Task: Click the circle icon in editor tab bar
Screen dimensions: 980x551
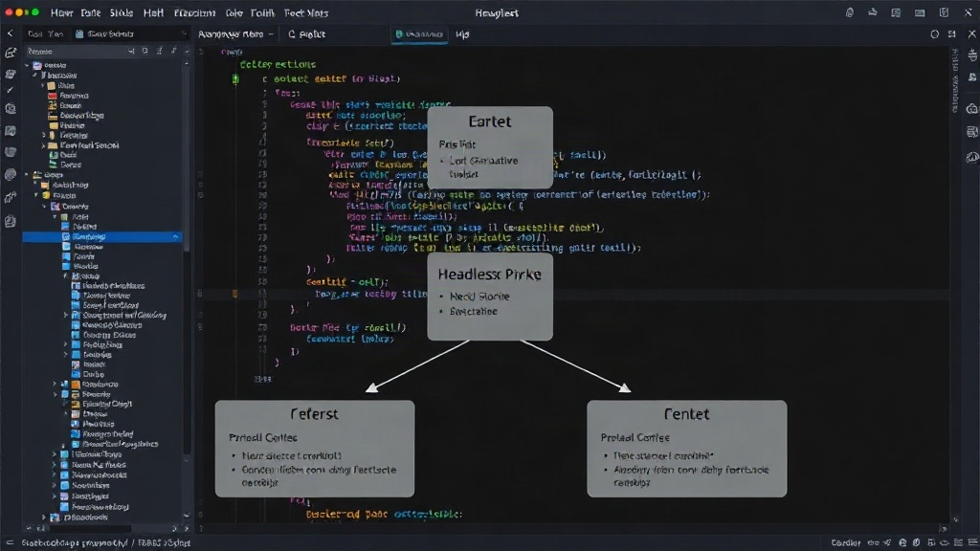Action: (x=934, y=34)
